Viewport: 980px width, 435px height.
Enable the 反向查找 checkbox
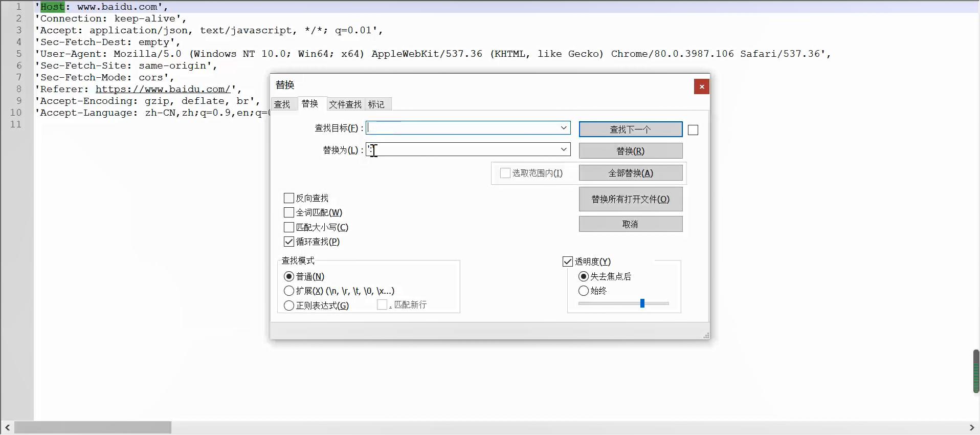tap(289, 198)
